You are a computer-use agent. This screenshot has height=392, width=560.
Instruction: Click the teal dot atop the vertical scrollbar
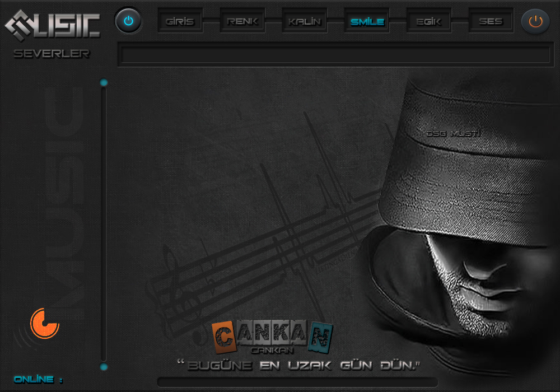click(104, 83)
